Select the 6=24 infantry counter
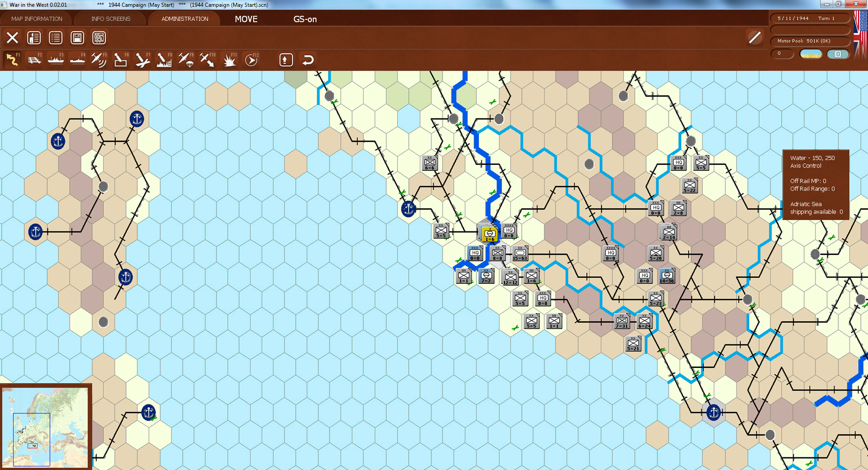The image size is (868, 470). pos(645,321)
